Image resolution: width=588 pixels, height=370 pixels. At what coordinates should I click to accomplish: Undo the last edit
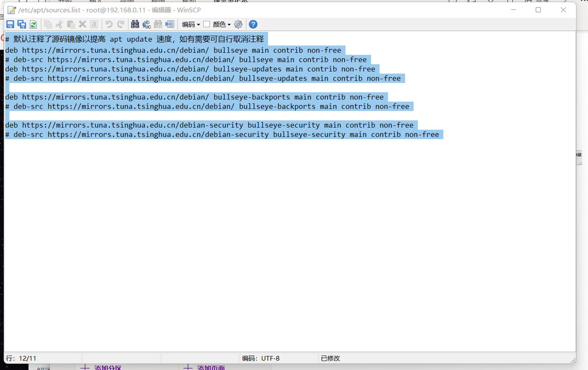pyautogui.click(x=109, y=24)
